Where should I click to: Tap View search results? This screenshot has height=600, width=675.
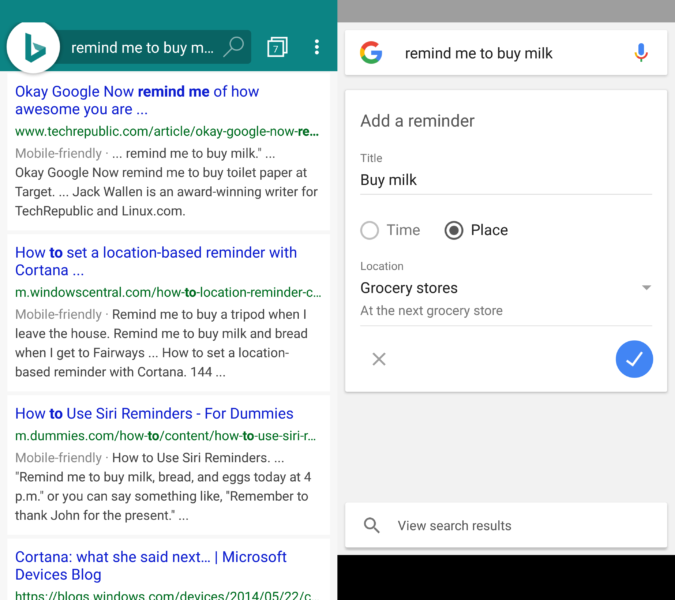506,526
